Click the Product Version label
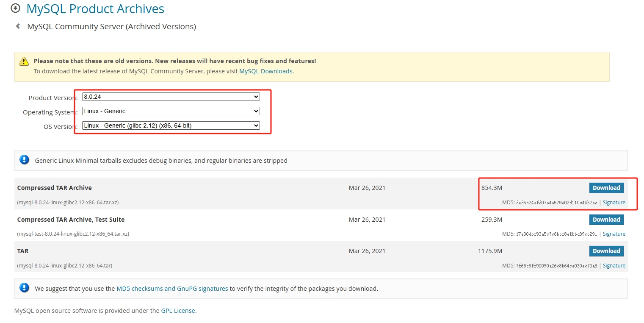 point(53,98)
